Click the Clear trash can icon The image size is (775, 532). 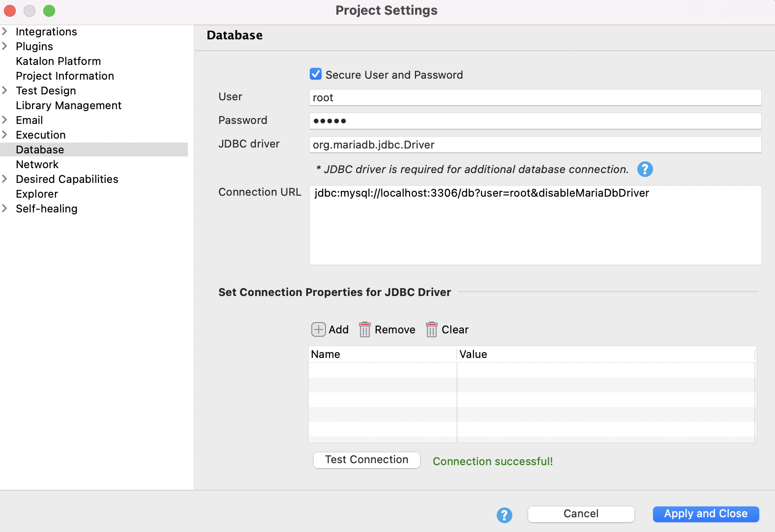point(431,329)
